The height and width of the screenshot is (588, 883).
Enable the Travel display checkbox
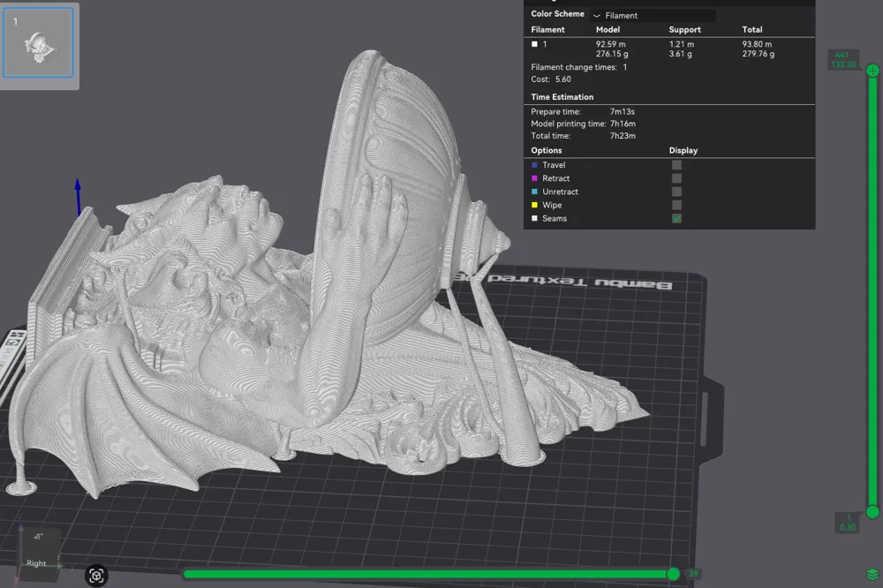point(675,165)
